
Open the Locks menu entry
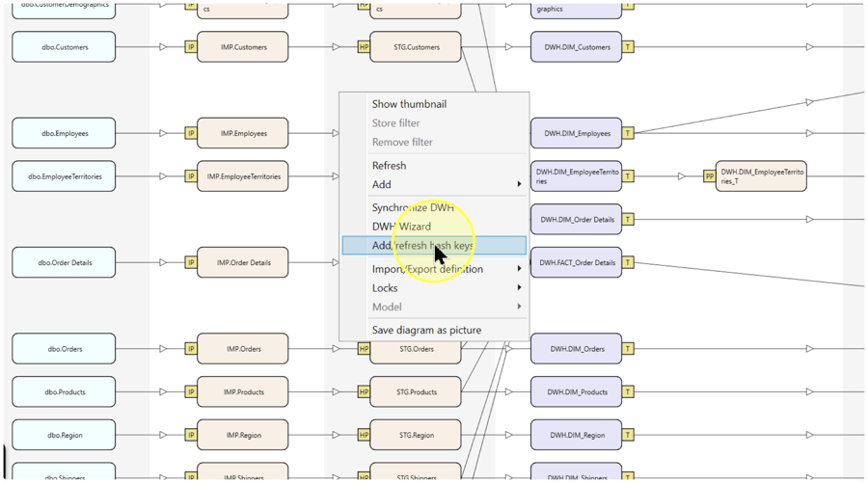click(x=434, y=287)
